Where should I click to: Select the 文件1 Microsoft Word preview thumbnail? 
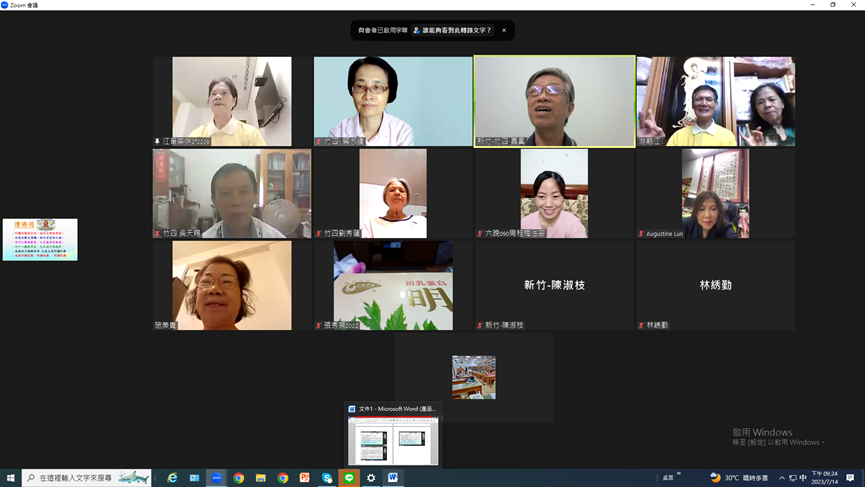click(x=393, y=440)
